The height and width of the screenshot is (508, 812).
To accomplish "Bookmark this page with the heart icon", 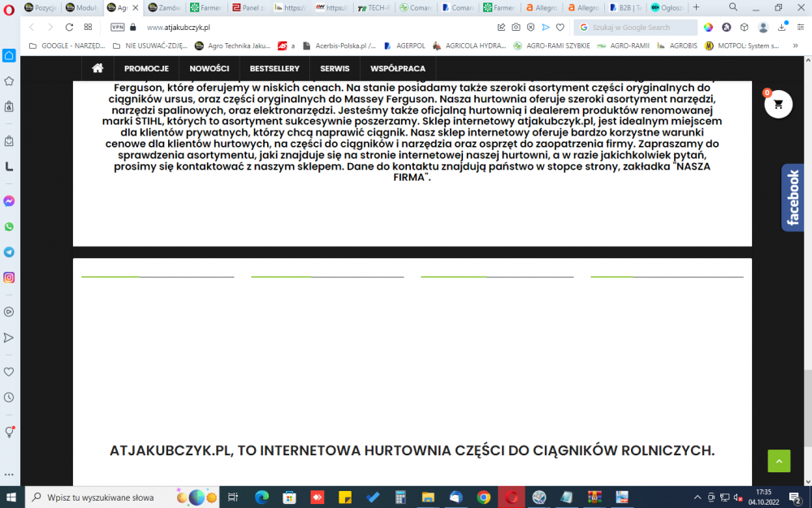I will tap(560, 27).
